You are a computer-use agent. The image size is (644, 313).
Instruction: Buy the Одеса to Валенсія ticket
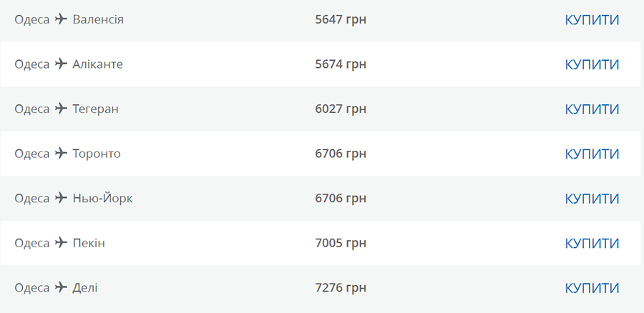[592, 20]
